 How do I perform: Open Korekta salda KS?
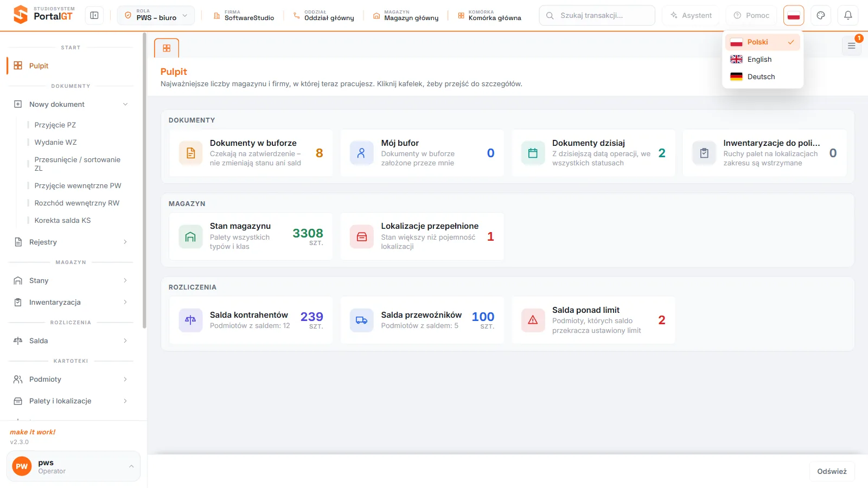point(63,220)
